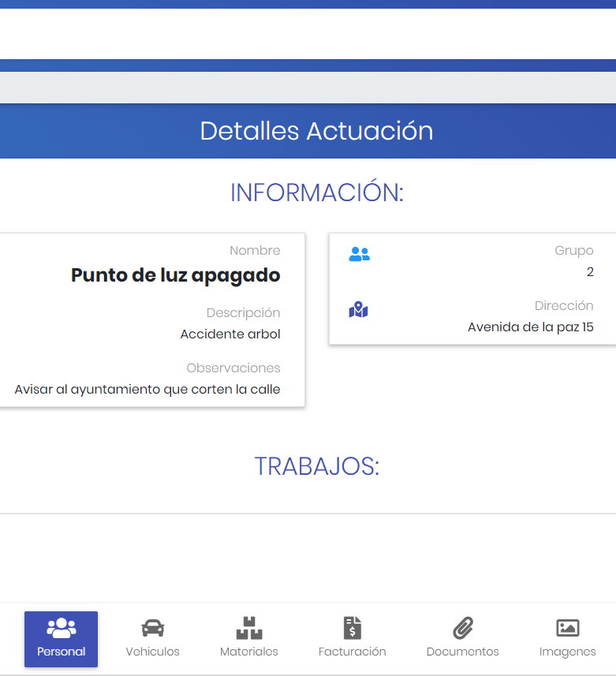616x676 pixels.
Task: Click the Materiales boxes icon
Action: (x=249, y=628)
